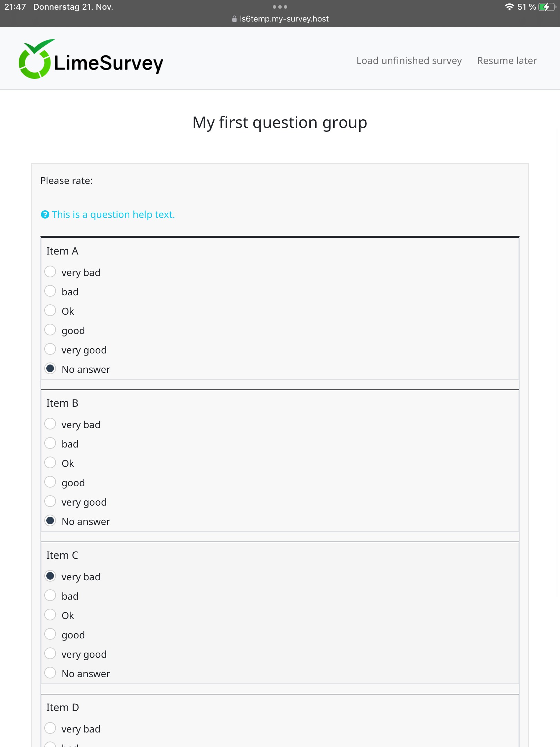Tap the battery charging icon
The image size is (560, 747).
[x=546, y=7]
